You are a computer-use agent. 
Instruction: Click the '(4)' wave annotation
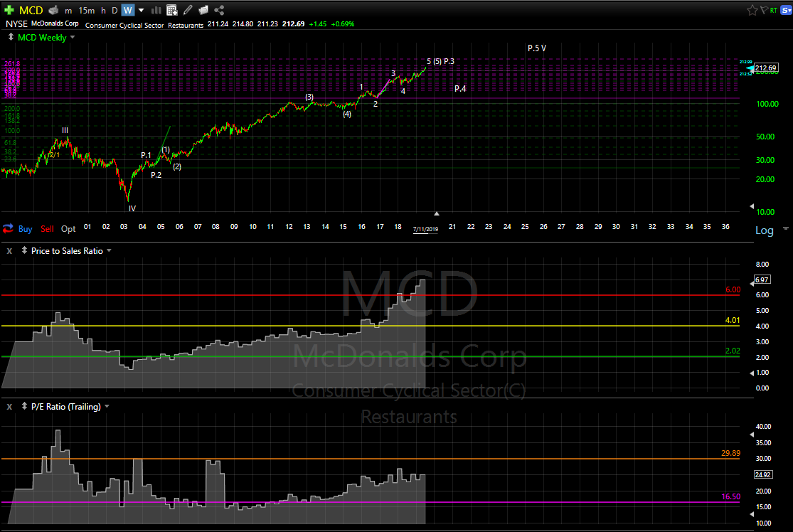tap(347, 114)
